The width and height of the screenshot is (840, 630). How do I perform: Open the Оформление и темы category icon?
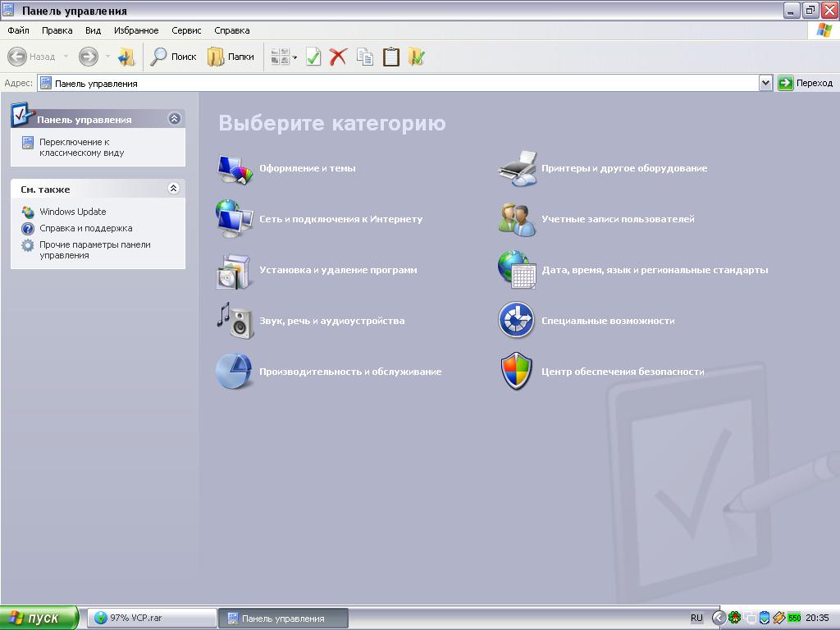coord(235,169)
